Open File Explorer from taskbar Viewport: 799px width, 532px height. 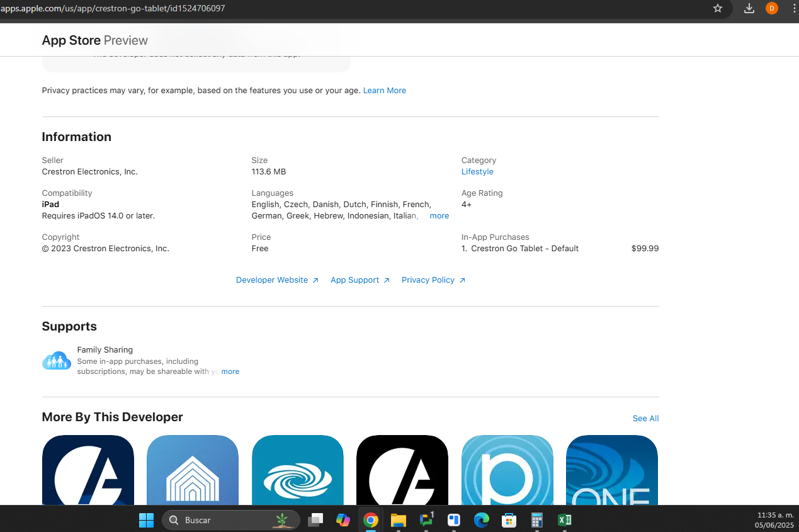pyautogui.click(x=399, y=520)
